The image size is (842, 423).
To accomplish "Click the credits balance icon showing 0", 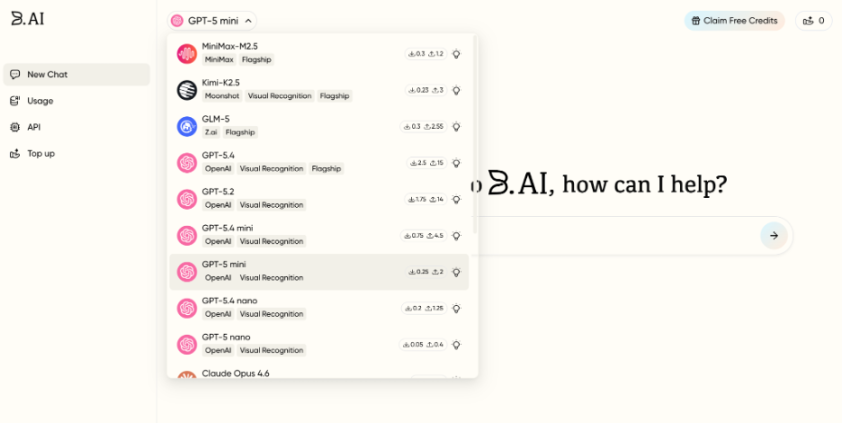I will (x=807, y=20).
